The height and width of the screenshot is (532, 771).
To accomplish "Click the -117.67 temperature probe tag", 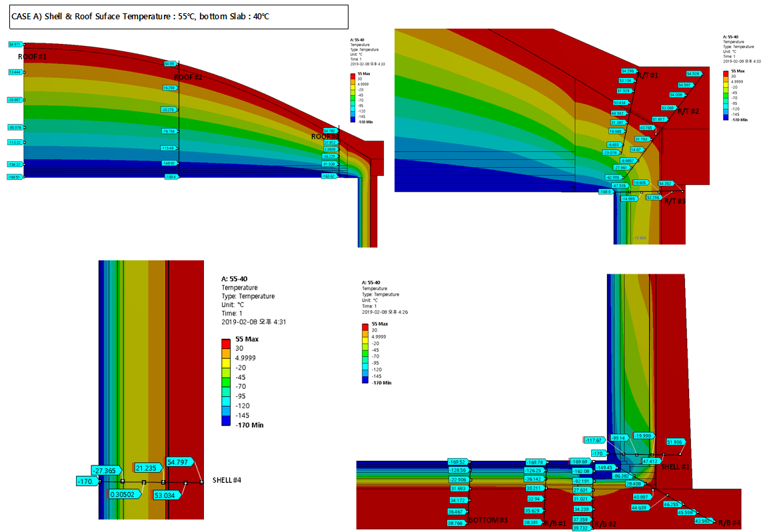I will [593, 440].
